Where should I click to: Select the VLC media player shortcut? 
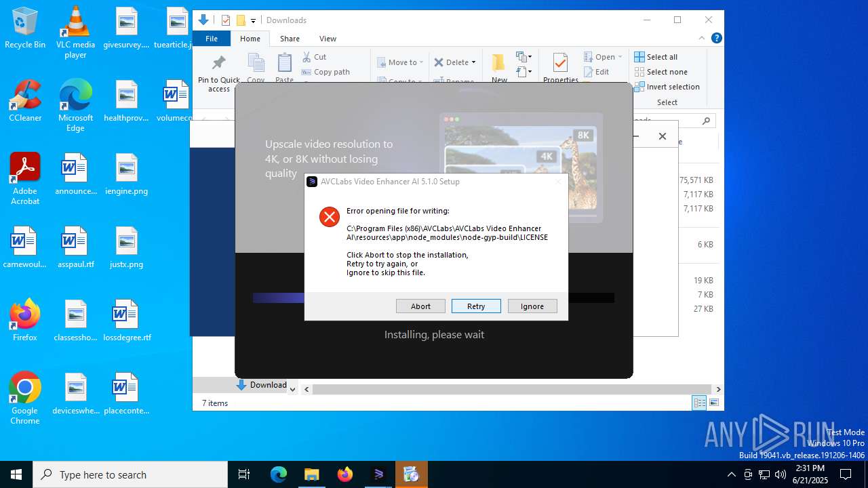(x=75, y=33)
